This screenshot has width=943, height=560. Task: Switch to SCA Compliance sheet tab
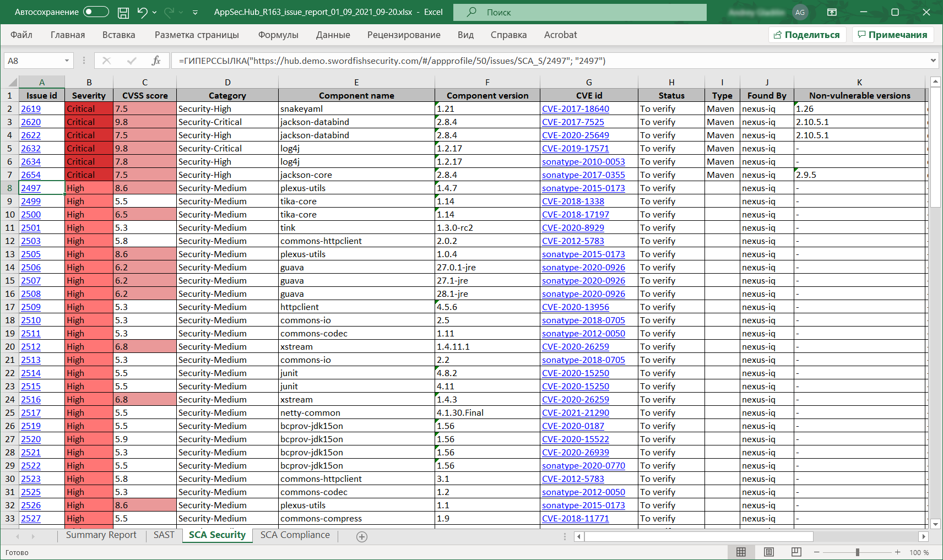(295, 535)
